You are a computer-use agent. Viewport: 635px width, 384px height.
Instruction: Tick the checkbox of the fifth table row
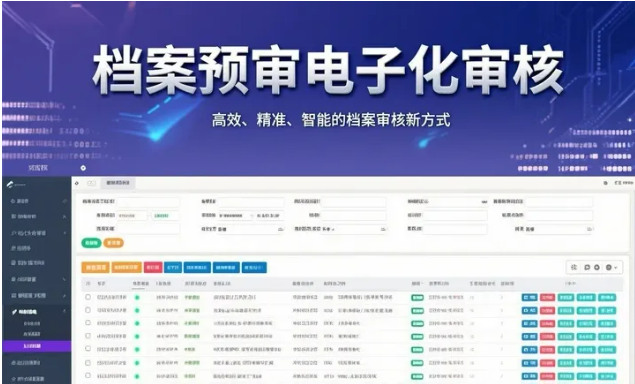88,349
